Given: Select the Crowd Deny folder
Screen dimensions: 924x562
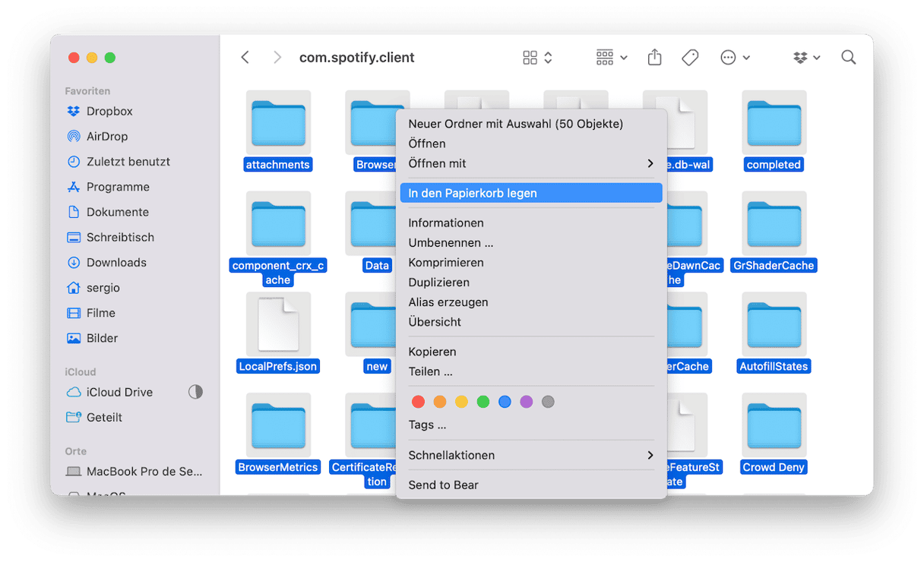Looking at the screenshot, I should (774, 434).
